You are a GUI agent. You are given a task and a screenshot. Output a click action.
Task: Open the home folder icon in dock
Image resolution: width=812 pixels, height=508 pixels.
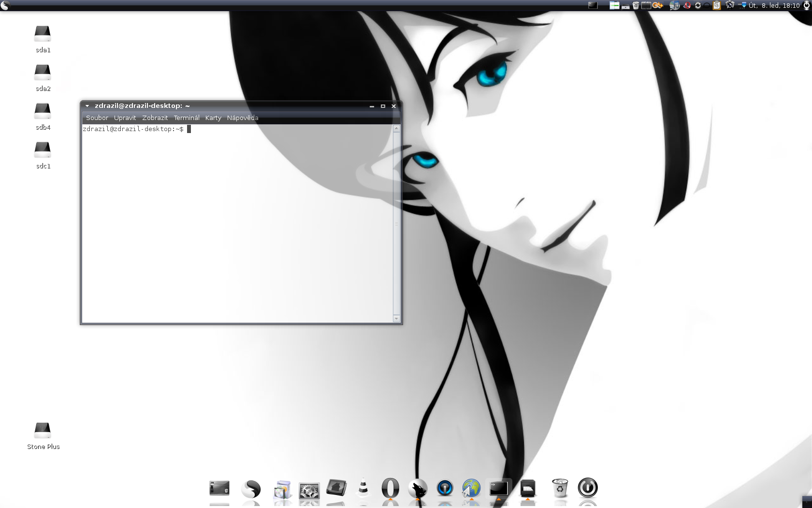(x=336, y=488)
